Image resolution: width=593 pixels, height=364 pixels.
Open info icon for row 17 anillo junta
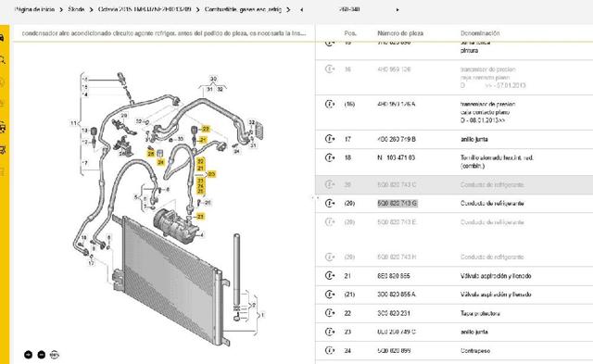point(330,139)
